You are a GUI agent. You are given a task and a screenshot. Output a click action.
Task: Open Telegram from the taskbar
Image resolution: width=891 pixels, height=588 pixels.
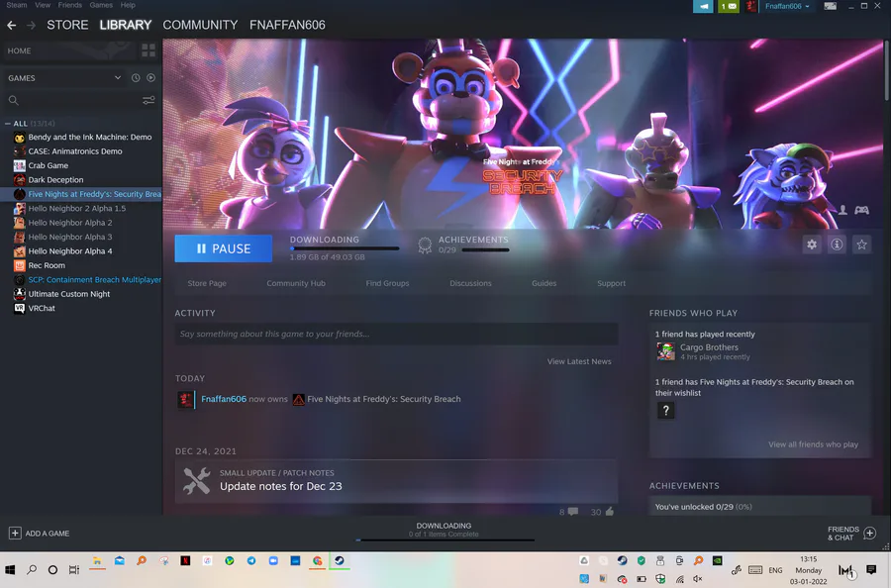tap(251, 560)
